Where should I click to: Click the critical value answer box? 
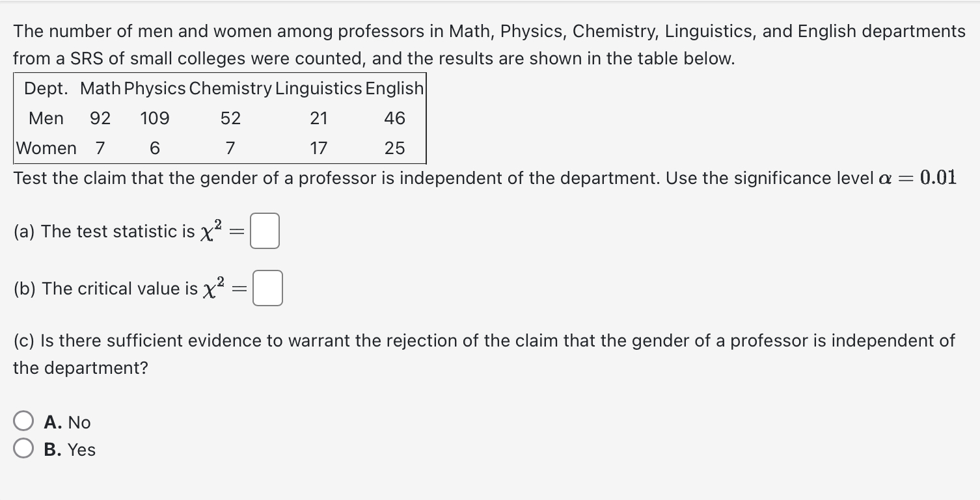click(x=267, y=288)
